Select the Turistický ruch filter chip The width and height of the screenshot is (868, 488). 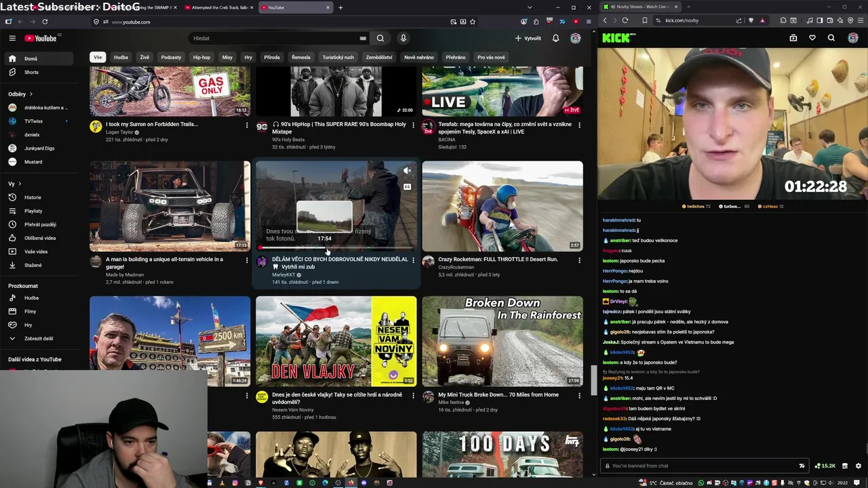[x=338, y=58]
